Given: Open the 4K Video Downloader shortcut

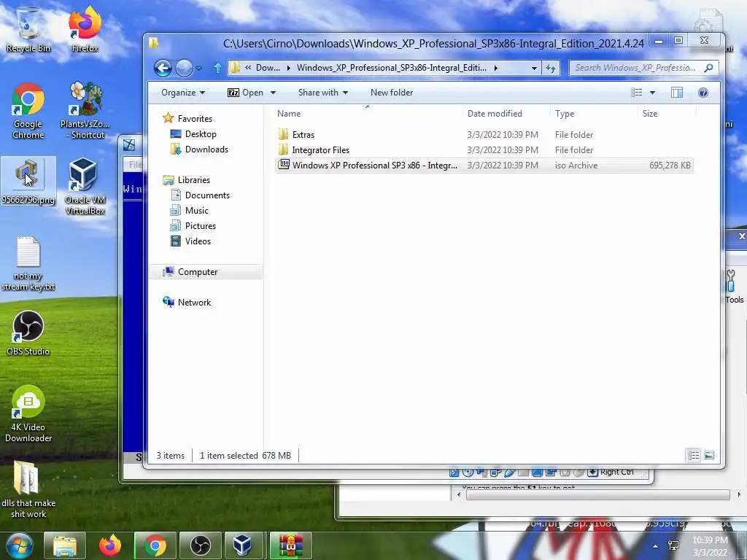Looking at the screenshot, I should [28, 414].
